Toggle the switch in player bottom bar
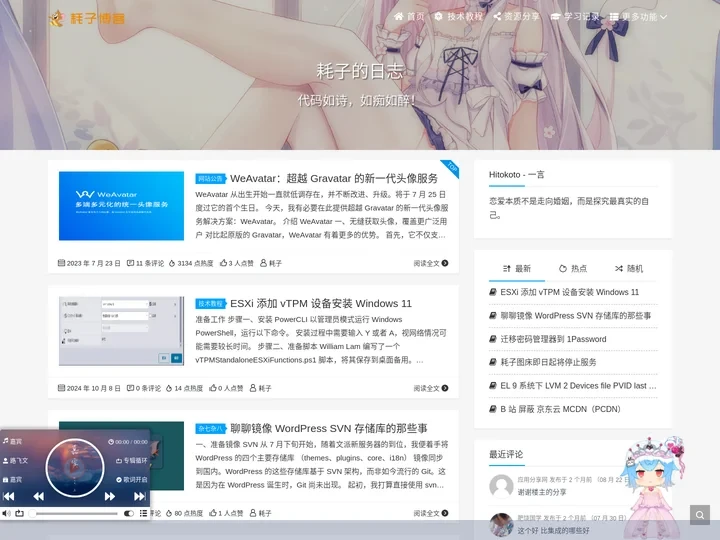 129,513
